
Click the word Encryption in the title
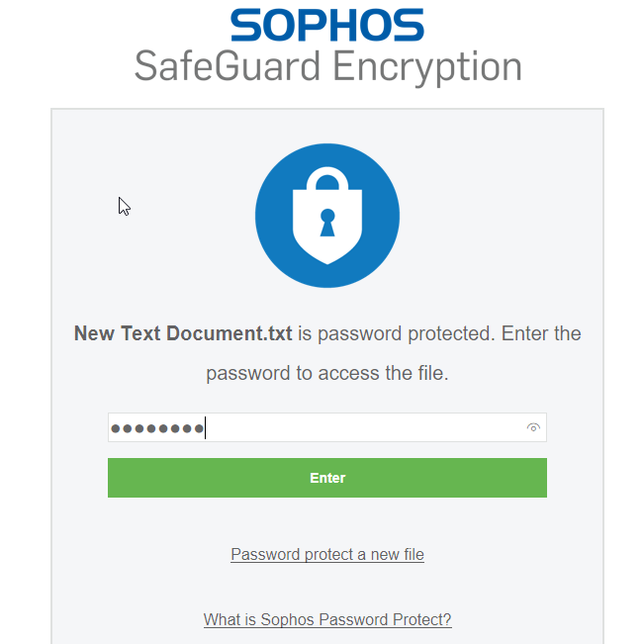(x=427, y=67)
